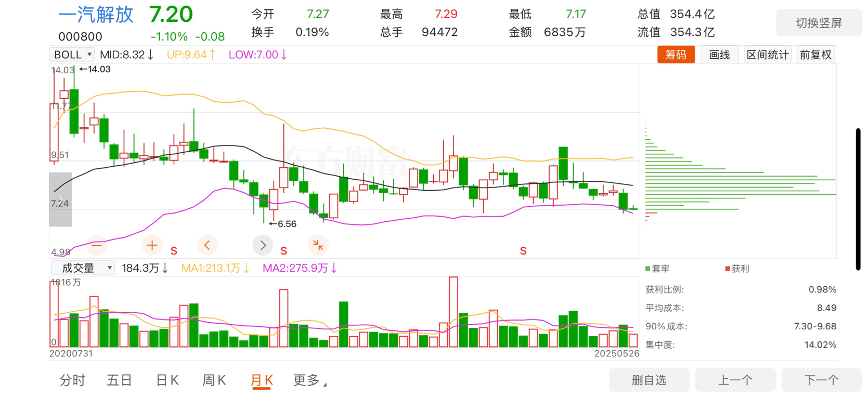Open the BOLL indicator dropdown

pos(72,55)
